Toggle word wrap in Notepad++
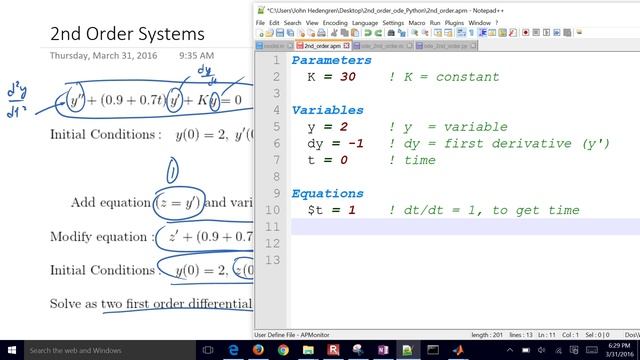This screenshot has width=640, height=360. point(461,33)
